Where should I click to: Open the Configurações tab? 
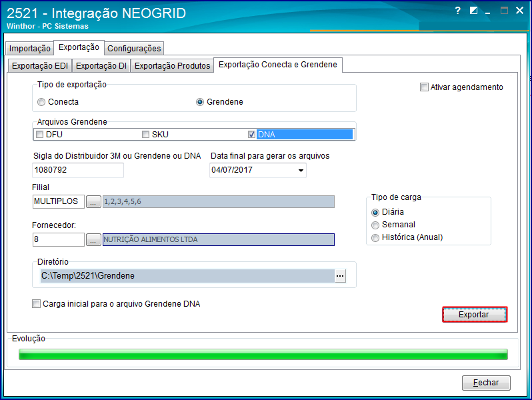tap(134, 49)
